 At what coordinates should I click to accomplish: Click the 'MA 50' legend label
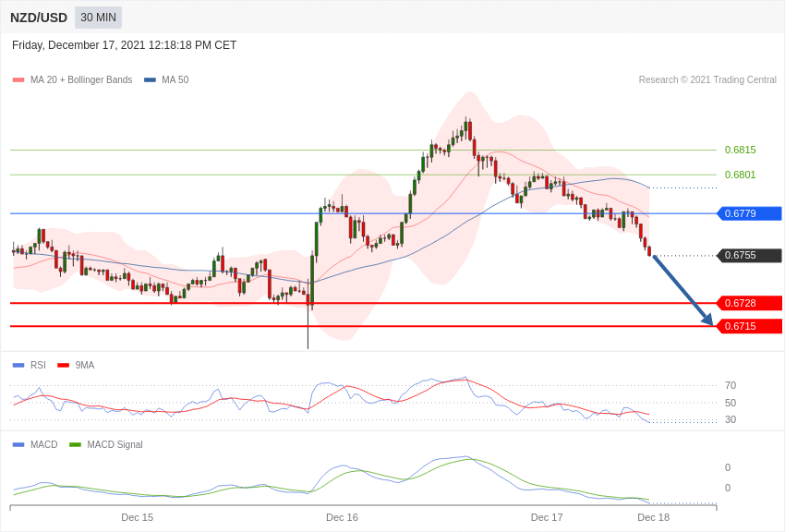[x=175, y=79]
